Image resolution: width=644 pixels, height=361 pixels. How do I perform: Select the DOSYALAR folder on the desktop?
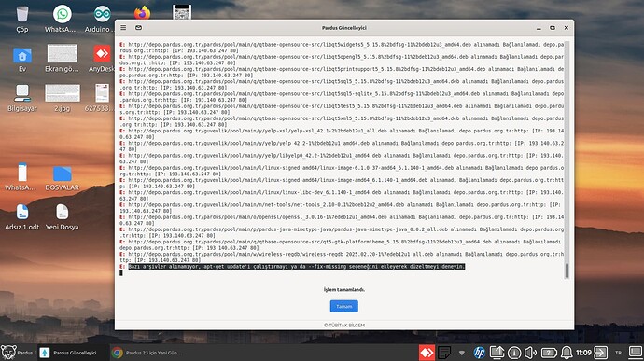62,178
